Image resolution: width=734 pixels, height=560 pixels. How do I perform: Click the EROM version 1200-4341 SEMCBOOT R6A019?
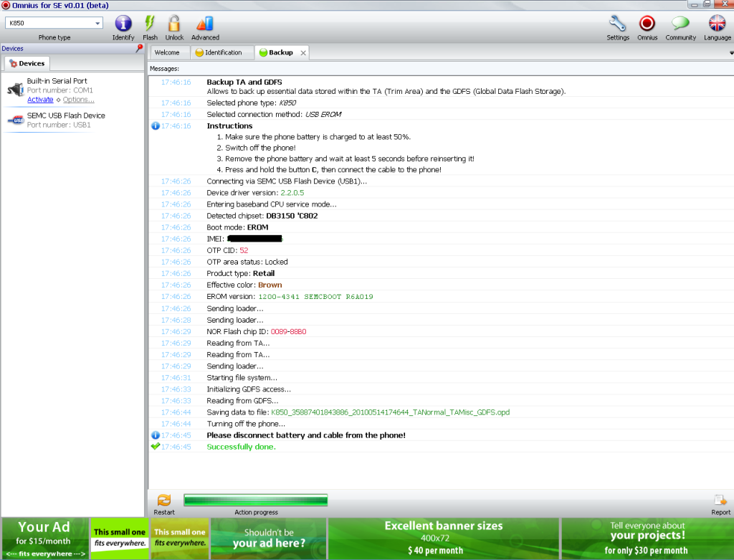pos(315,297)
